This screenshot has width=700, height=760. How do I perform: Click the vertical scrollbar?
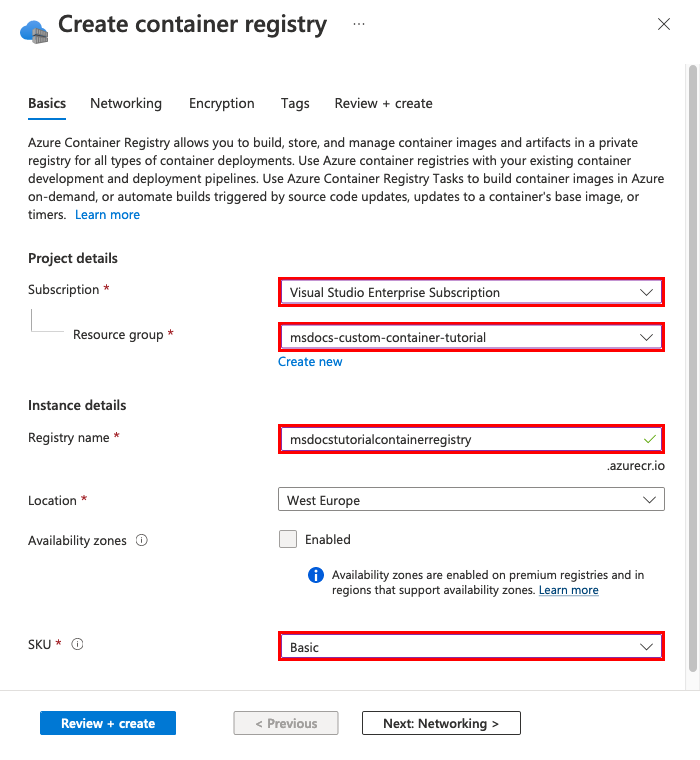[692, 360]
